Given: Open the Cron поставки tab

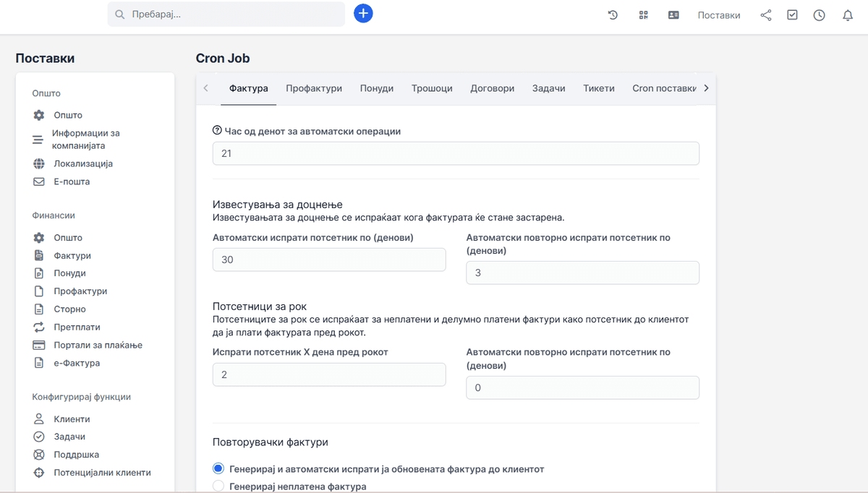Looking at the screenshot, I should tap(664, 88).
